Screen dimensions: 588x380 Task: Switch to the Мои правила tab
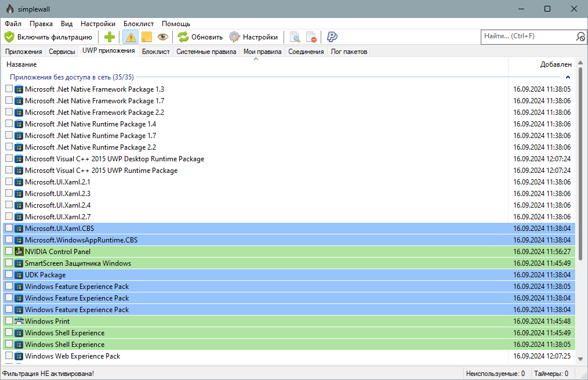263,52
